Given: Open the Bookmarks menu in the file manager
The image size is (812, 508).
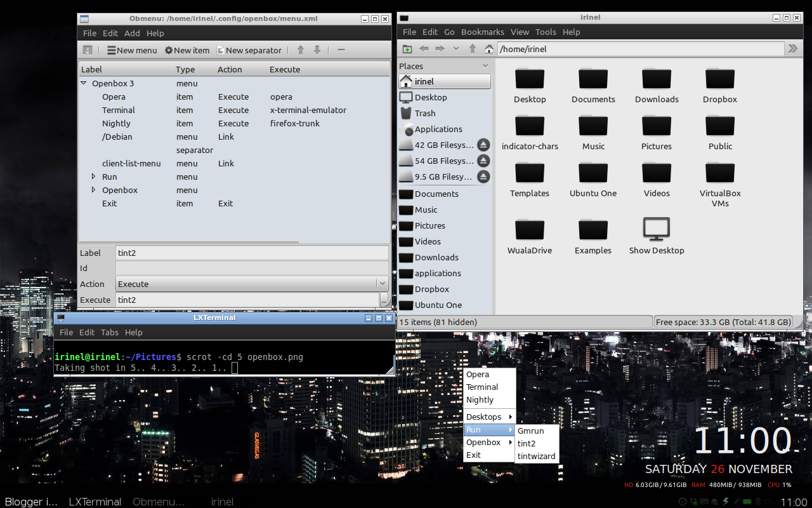Looking at the screenshot, I should [x=482, y=32].
